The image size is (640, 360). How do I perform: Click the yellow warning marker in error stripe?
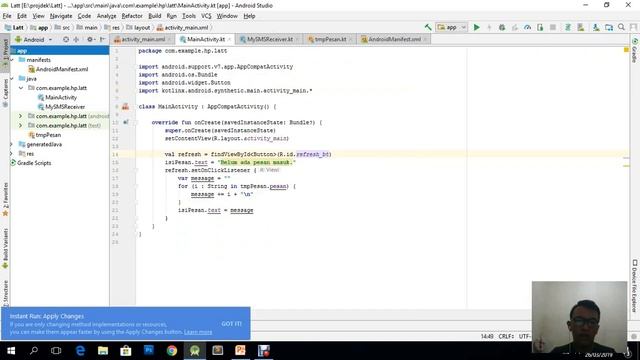pyautogui.click(x=626, y=50)
